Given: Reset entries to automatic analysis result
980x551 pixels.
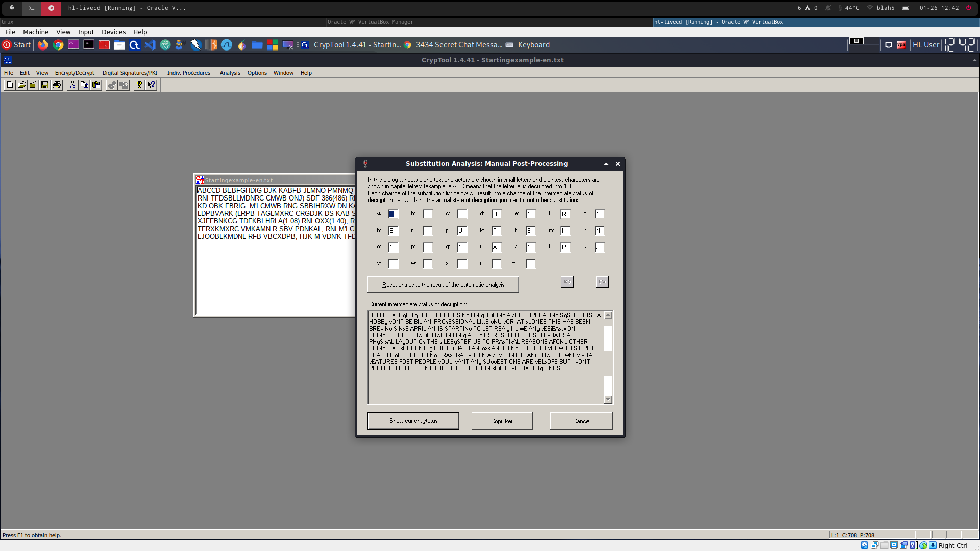Looking at the screenshot, I should pyautogui.click(x=443, y=285).
